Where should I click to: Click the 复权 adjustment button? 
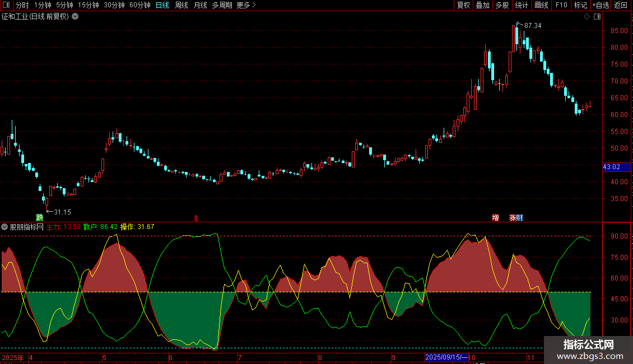tap(463, 5)
